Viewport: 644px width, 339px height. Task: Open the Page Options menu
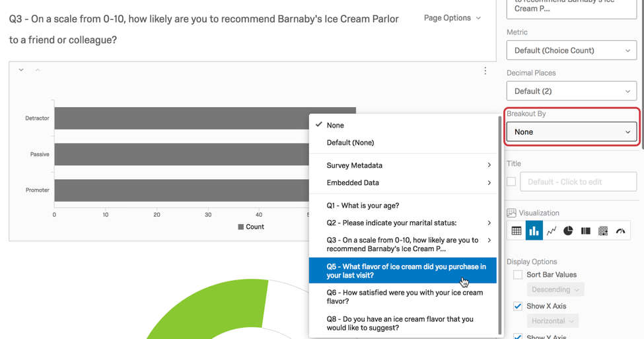(452, 18)
